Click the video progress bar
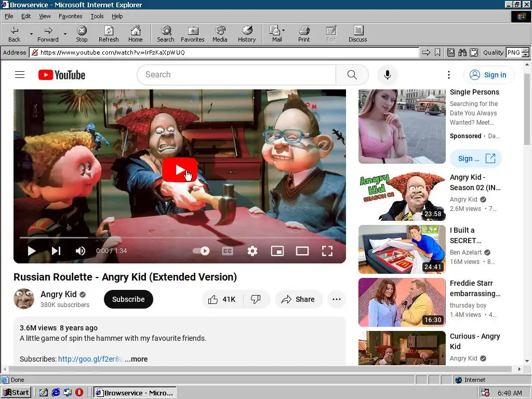532x399 pixels. (x=179, y=237)
